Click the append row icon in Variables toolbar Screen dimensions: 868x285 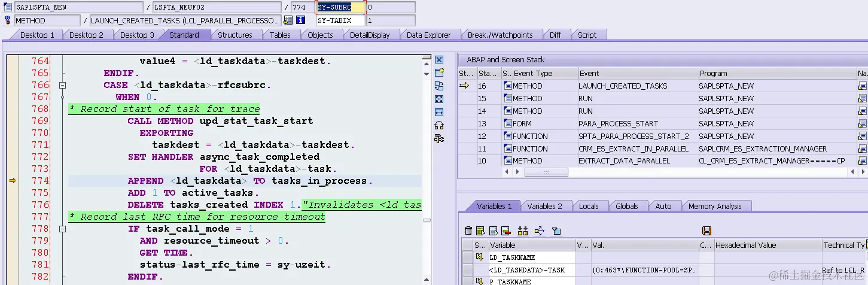[x=493, y=231]
